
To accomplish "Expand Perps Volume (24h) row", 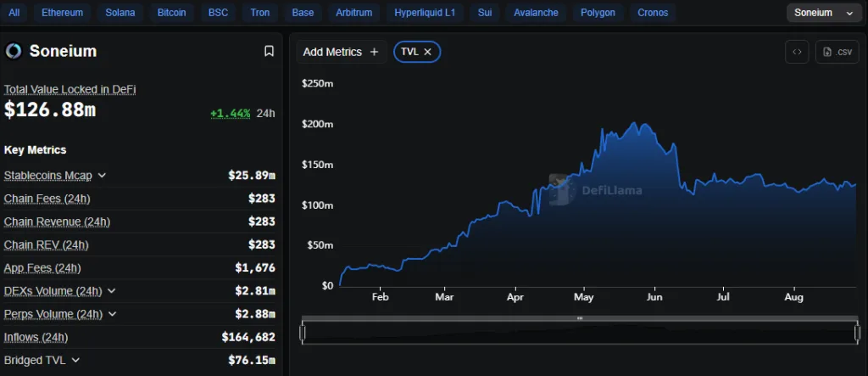I will pos(113,314).
